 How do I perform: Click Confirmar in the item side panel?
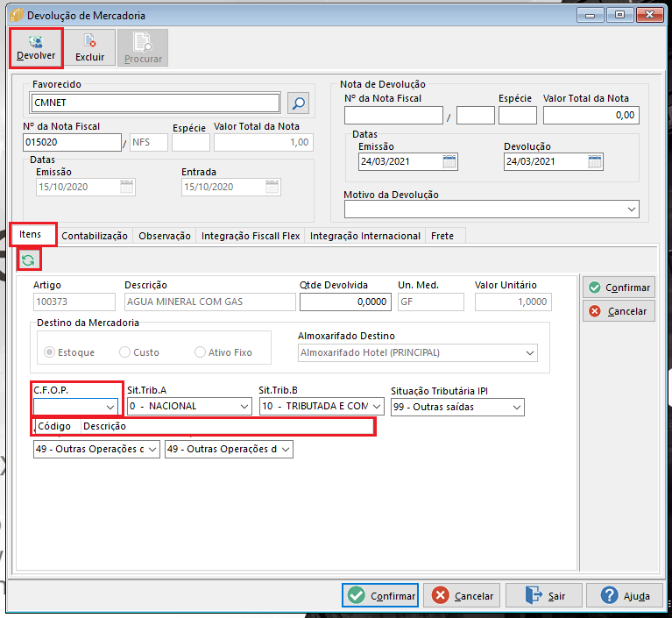coord(619,288)
